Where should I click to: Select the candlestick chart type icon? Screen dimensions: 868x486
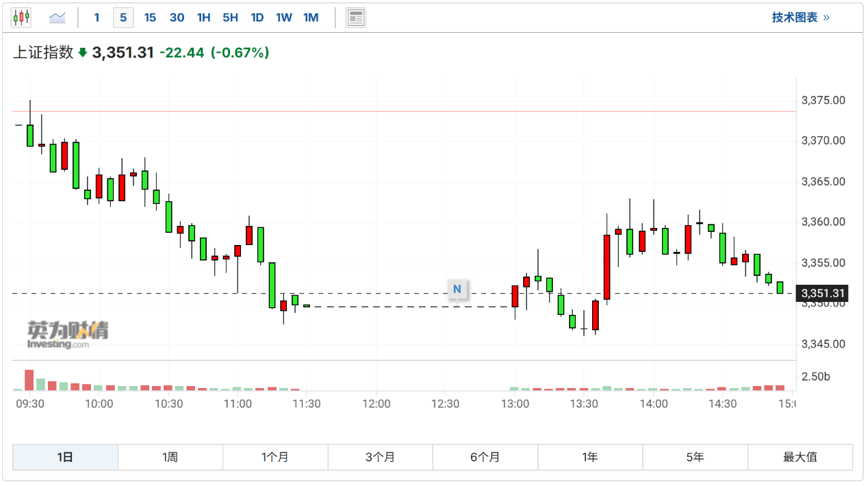21,17
